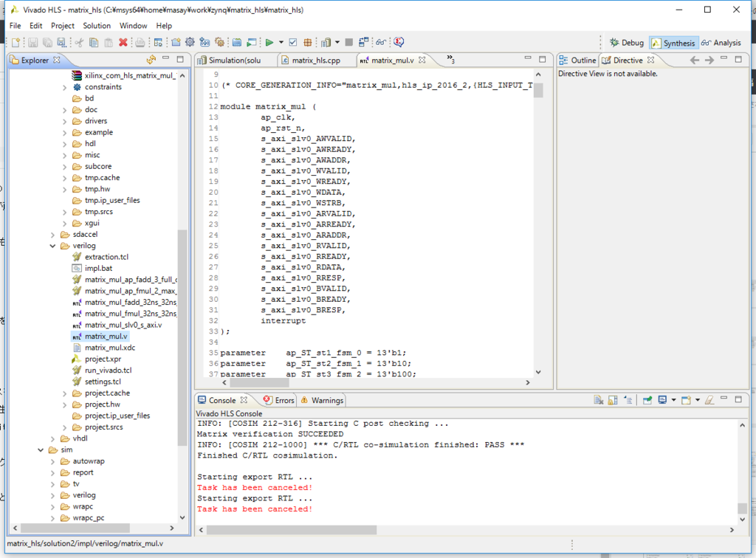Open the Solution menu
This screenshot has height=558, width=756.
click(x=97, y=26)
